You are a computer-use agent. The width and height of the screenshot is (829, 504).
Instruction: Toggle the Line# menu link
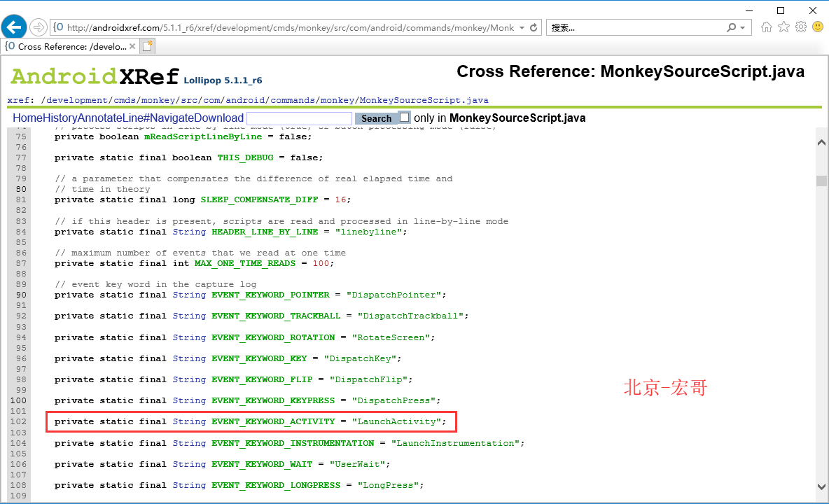[x=135, y=118]
